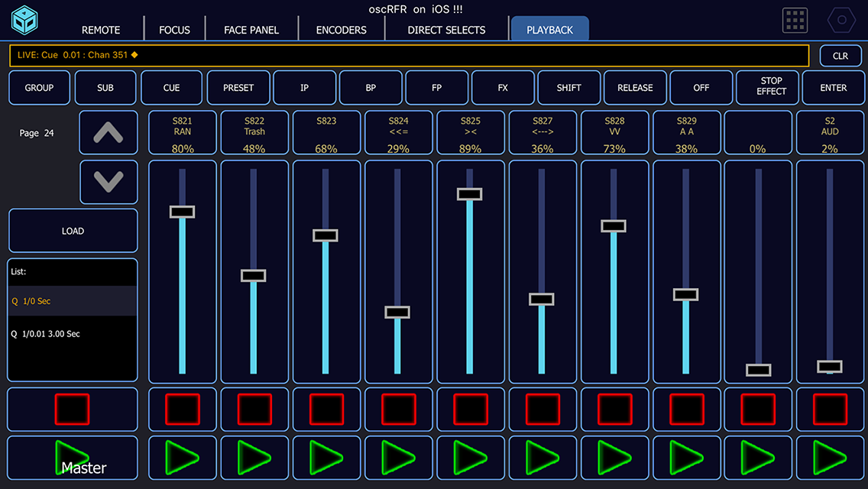The image size is (868, 489).
Task: Switch to the ENCODERS tab
Action: [x=341, y=30]
